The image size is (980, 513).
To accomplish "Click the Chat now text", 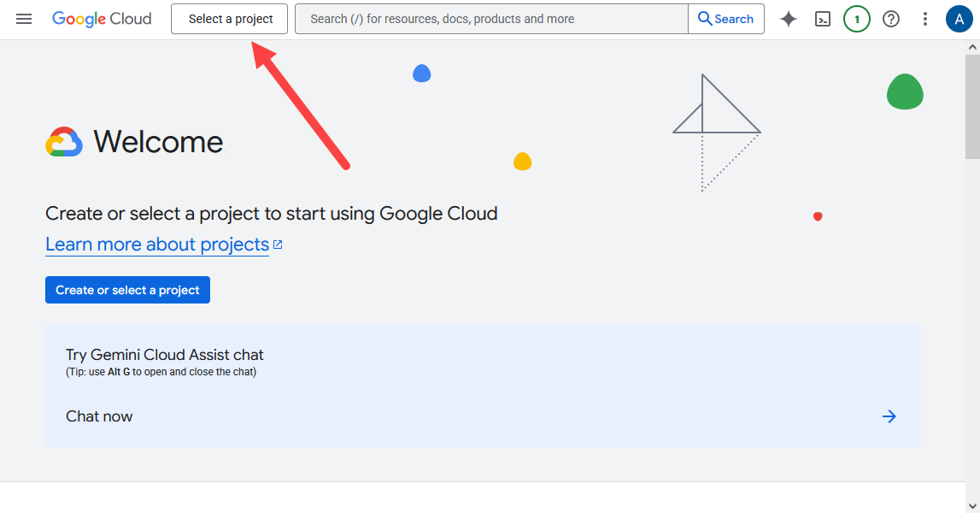I will coord(99,416).
